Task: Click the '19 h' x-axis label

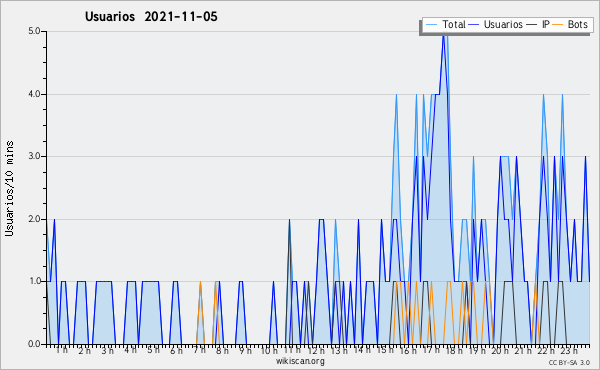Action: point(477,350)
